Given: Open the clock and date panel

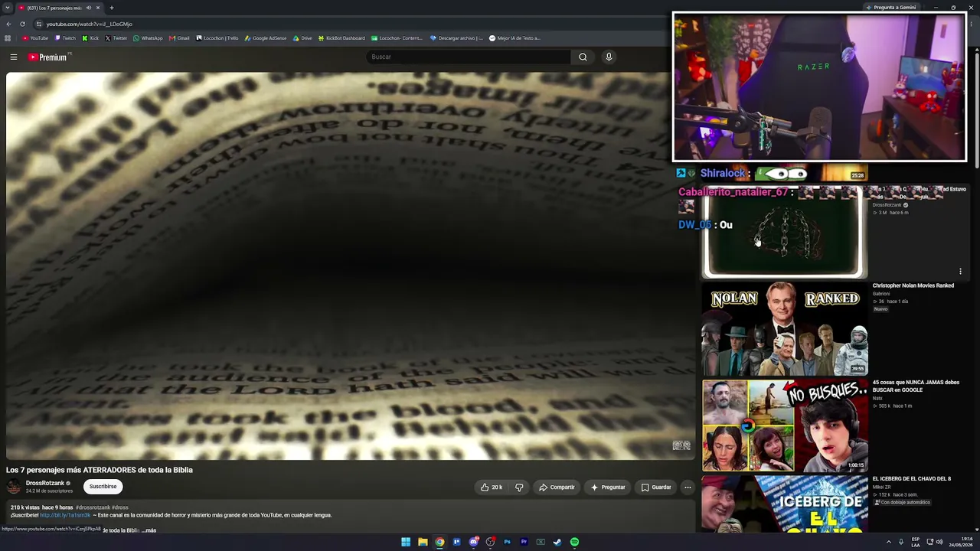Looking at the screenshot, I should (x=961, y=542).
